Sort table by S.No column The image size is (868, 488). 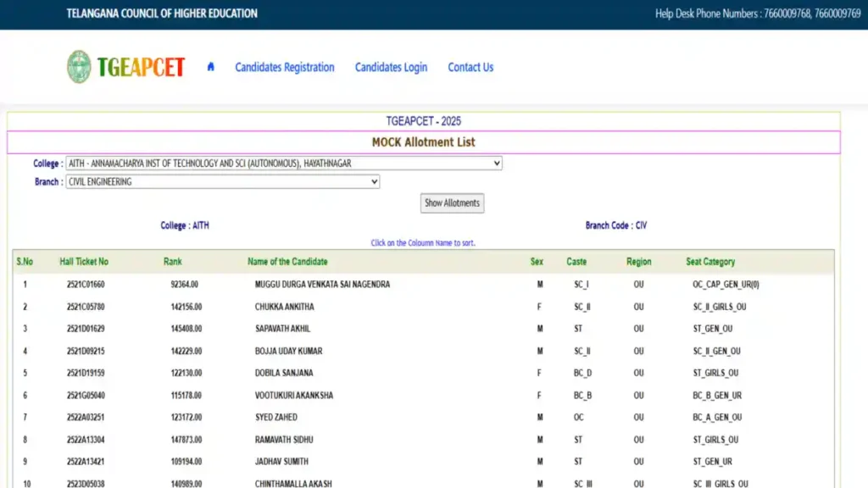click(x=25, y=262)
